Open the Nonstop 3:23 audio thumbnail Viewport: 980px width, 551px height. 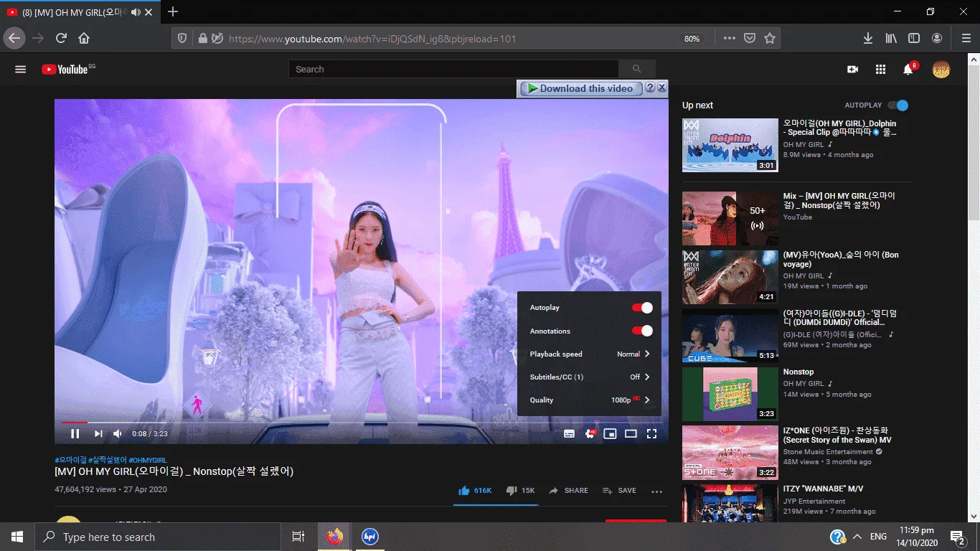[x=730, y=394]
